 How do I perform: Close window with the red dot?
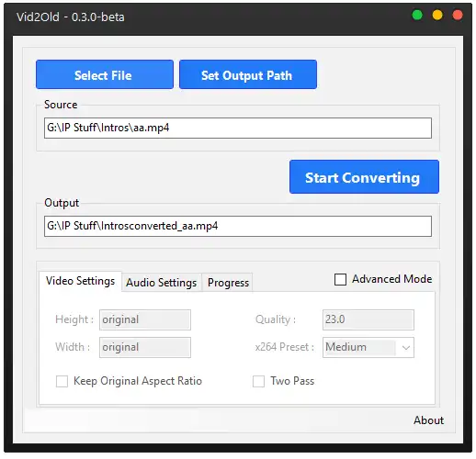pyautogui.click(x=458, y=15)
